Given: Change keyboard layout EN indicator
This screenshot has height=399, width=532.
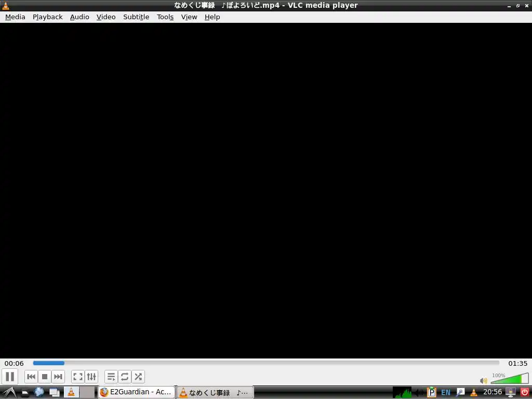Looking at the screenshot, I should (446, 393).
